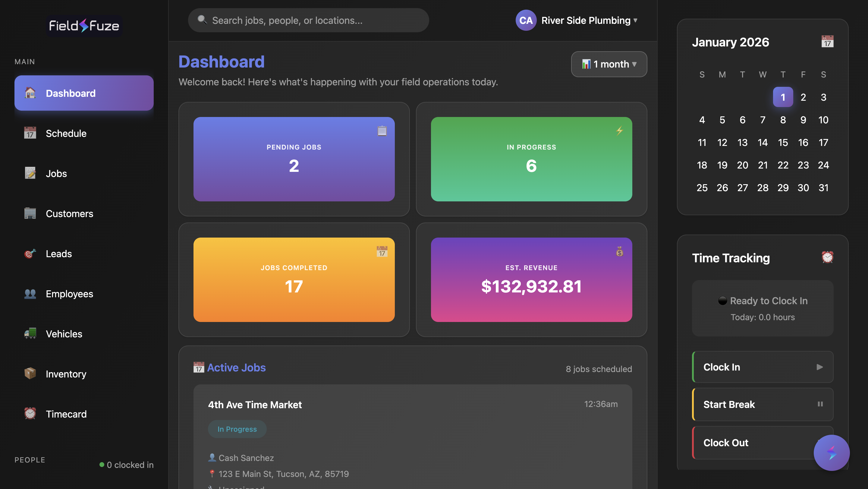868x489 pixels.
Task: Open the 1 month time range dropdown
Action: 609,64
